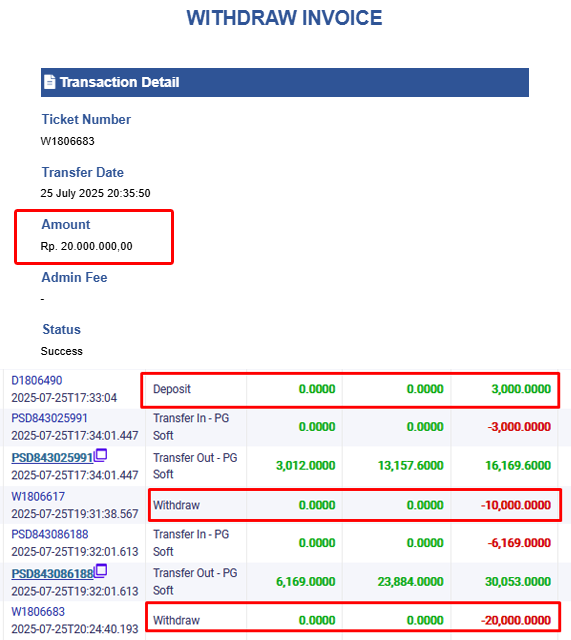The height and width of the screenshot is (640, 571).
Task: Select timestamp 2025-07-25T17:33:04
Action: pyautogui.click(x=64, y=398)
